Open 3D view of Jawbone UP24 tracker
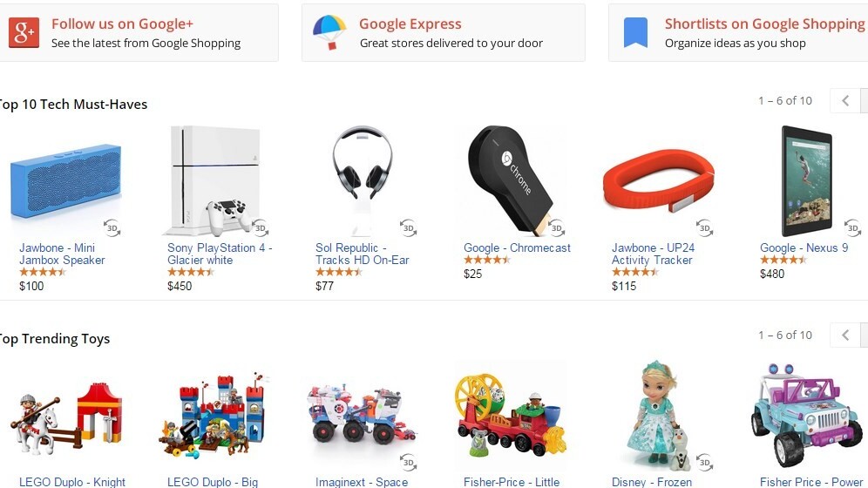Screen dimensions: 868x488 tap(705, 227)
